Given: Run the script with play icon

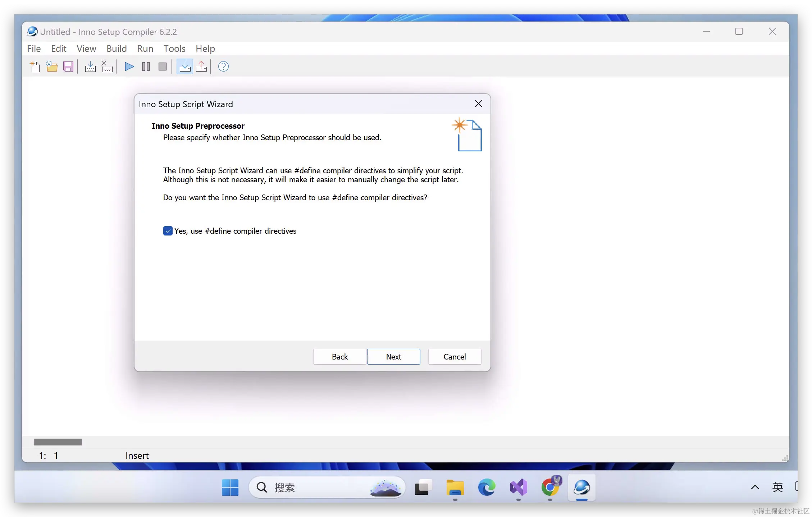Looking at the screenshot, I should pyautogui.click(x=129, y=67).
